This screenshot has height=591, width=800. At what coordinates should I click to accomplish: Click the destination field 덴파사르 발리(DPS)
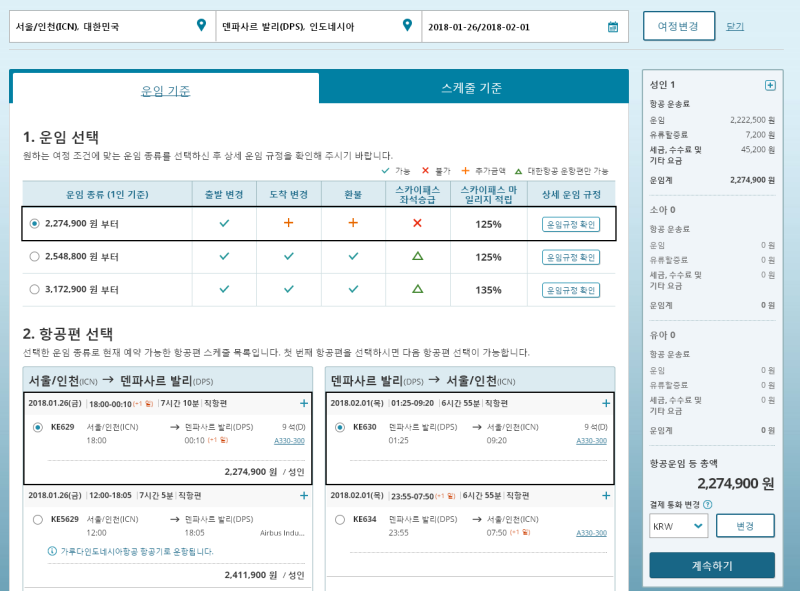(319, 27)
